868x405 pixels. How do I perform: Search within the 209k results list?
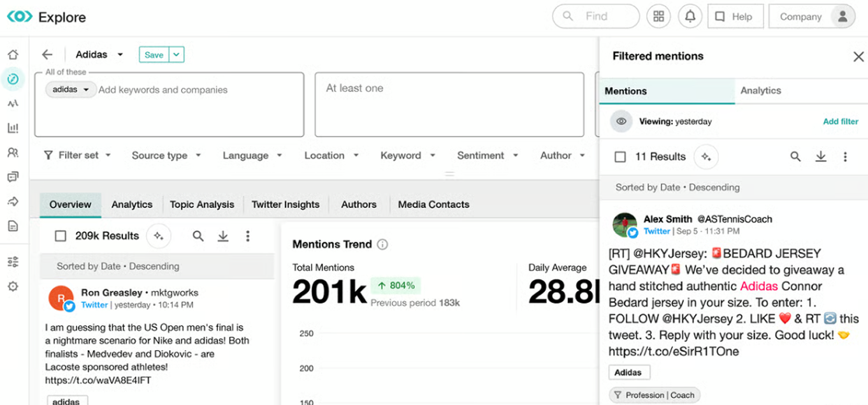(x=198, y=236)
